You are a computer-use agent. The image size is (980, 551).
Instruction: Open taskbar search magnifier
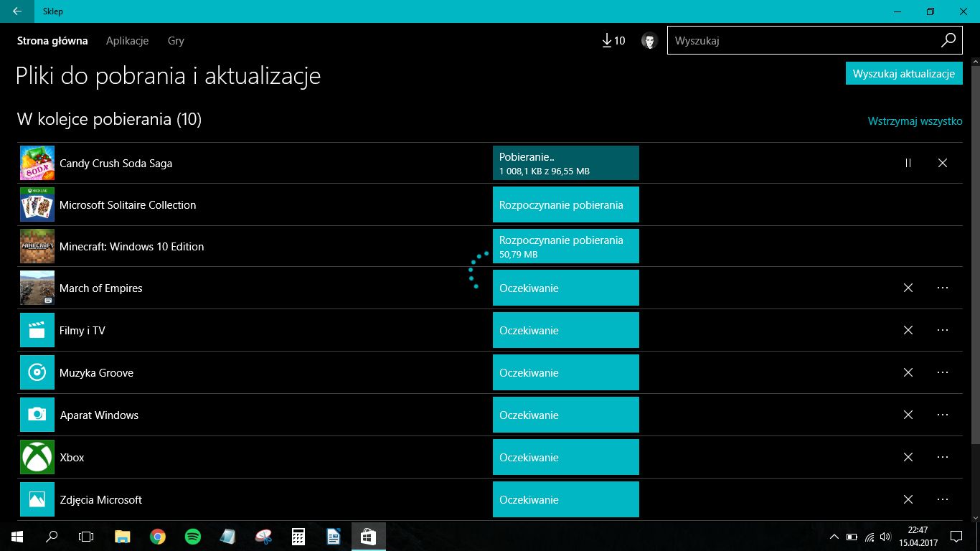[x=52, y=536]
